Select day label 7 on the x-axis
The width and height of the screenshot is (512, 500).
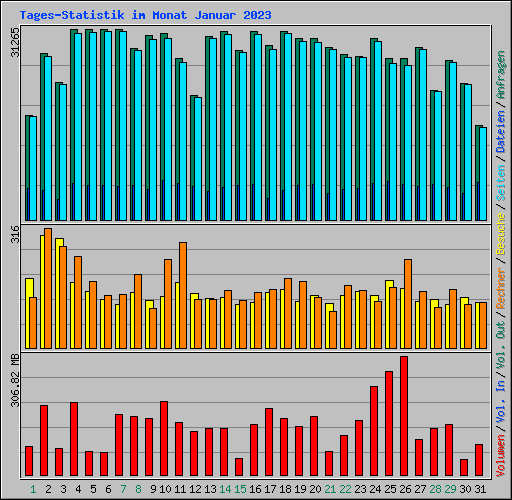[123, 489]
